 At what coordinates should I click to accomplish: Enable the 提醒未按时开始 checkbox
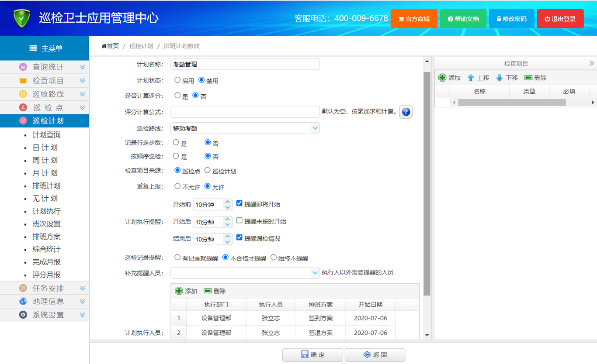coord(239,221)
